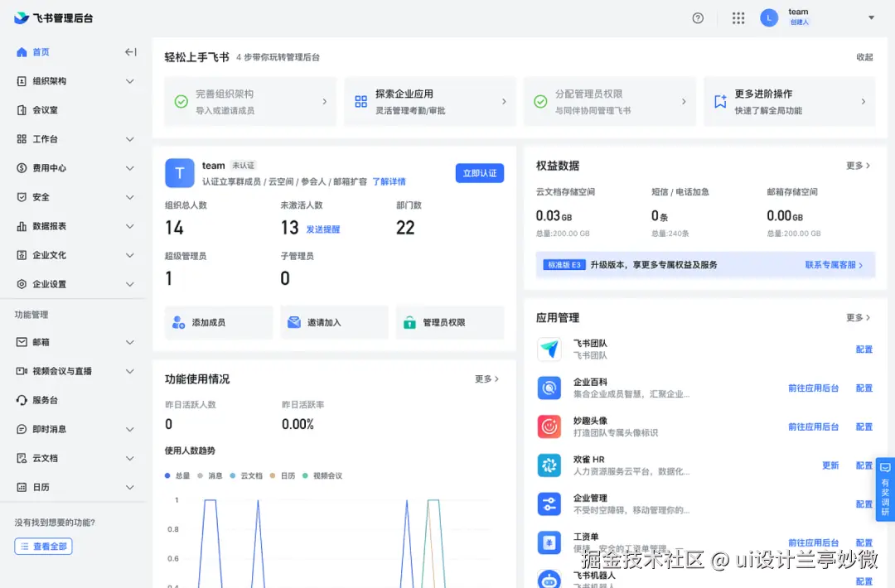Click the 标准版 E3 badge
The height and width of the screenshot is (588, 895).
[564, 265]
